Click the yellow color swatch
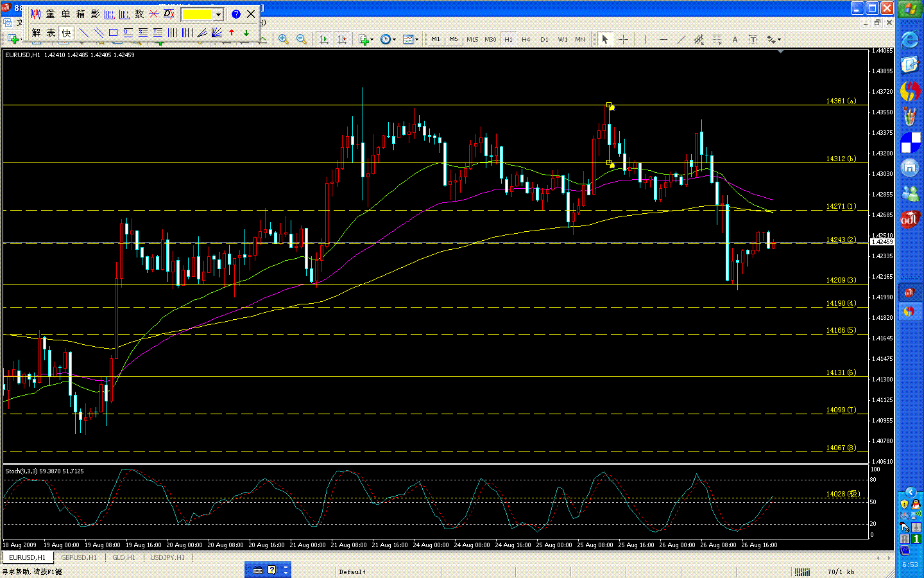Image resolution: width=924 pixels, height=578 pixels. 198,14
